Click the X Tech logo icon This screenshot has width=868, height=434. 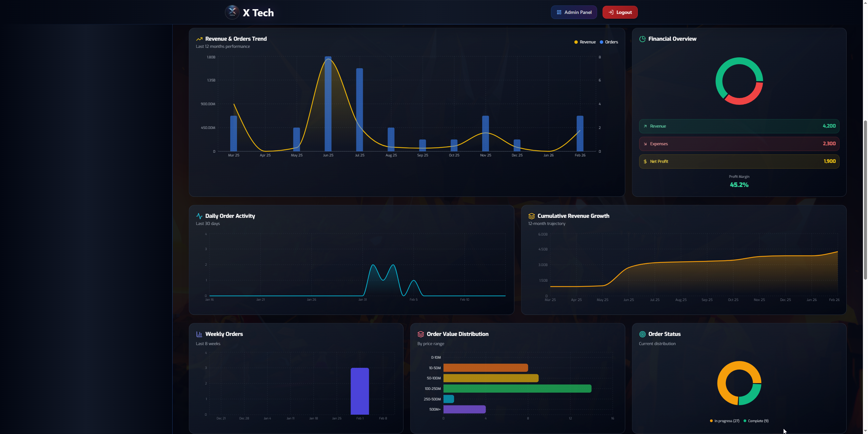pos(232,13)
